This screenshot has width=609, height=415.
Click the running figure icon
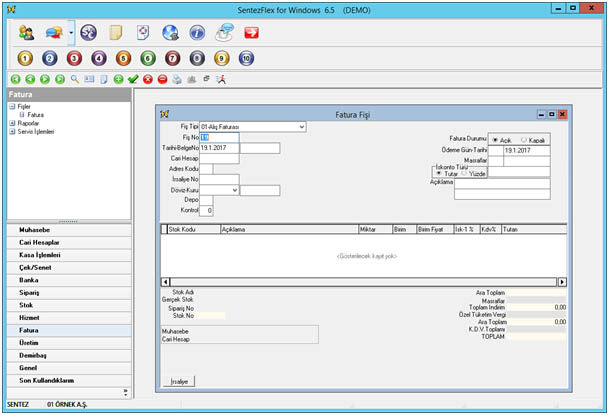click(221, 79)
